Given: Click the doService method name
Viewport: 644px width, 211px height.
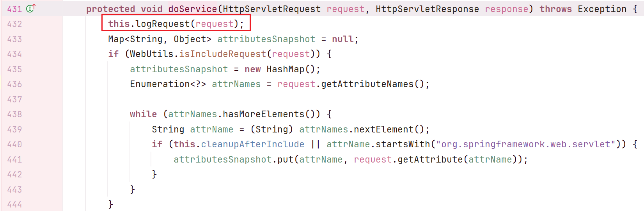Looking at the screenshot, I should click(x=192, y=9).
